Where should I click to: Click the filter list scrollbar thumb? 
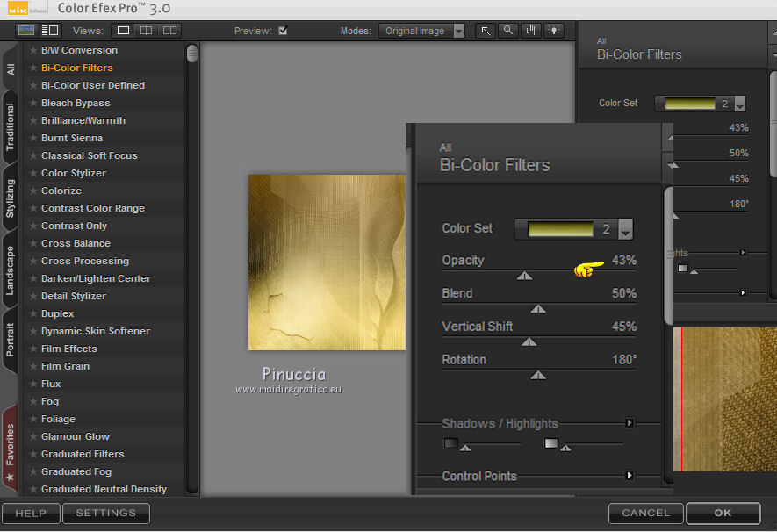point(192,54)
